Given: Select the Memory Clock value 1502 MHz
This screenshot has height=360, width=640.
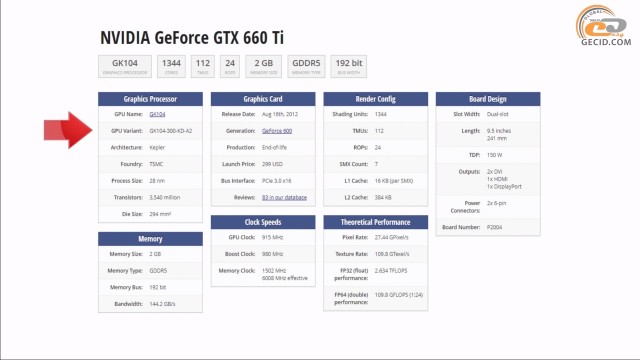Looking at the screenshot, I should 274,271.
